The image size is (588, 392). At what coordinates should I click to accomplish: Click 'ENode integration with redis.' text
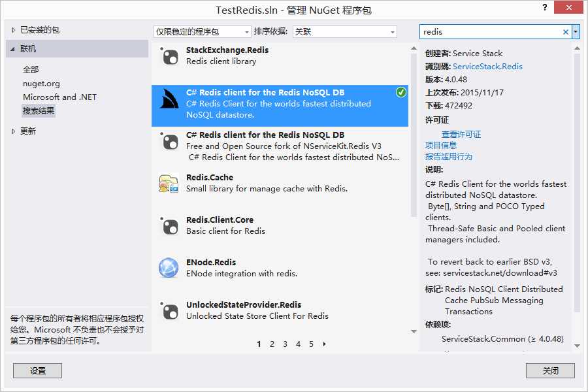242,273
